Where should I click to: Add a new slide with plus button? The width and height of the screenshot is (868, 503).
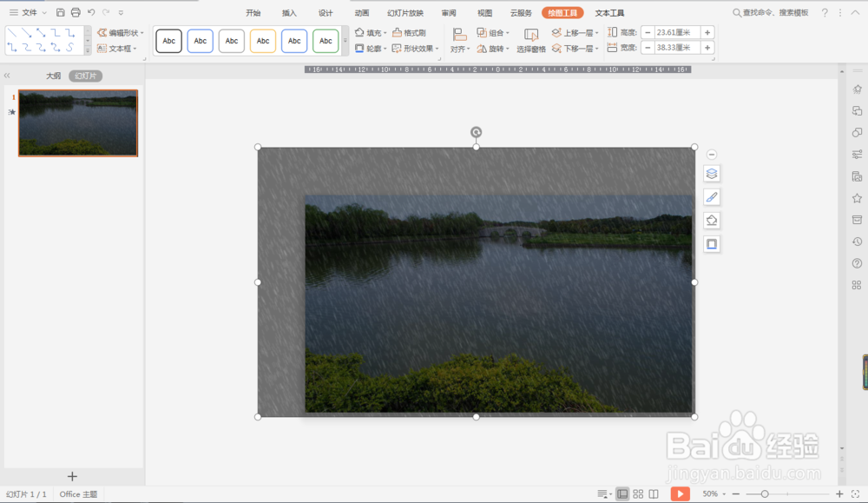coord(72,476)
